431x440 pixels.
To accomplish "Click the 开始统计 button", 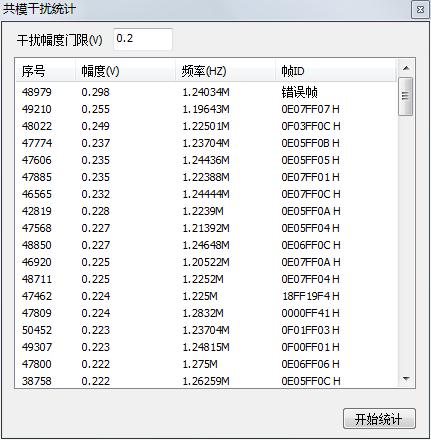I will pos(379,419).
